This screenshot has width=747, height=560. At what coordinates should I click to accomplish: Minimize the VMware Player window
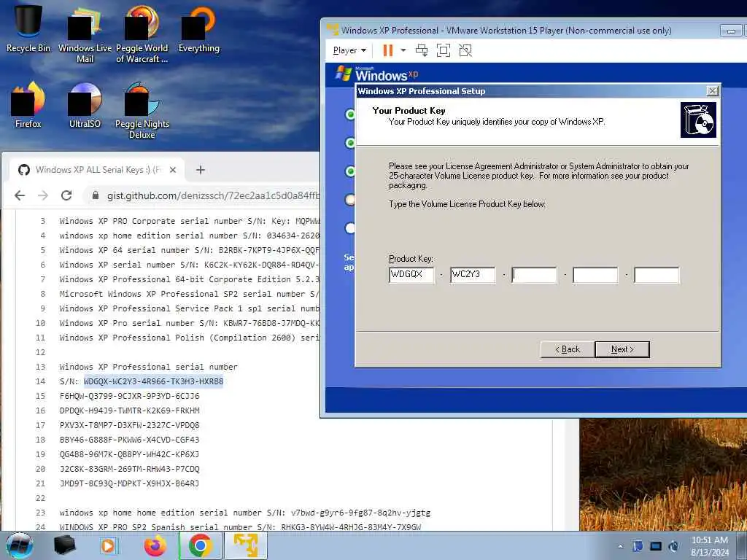point(731,31)
